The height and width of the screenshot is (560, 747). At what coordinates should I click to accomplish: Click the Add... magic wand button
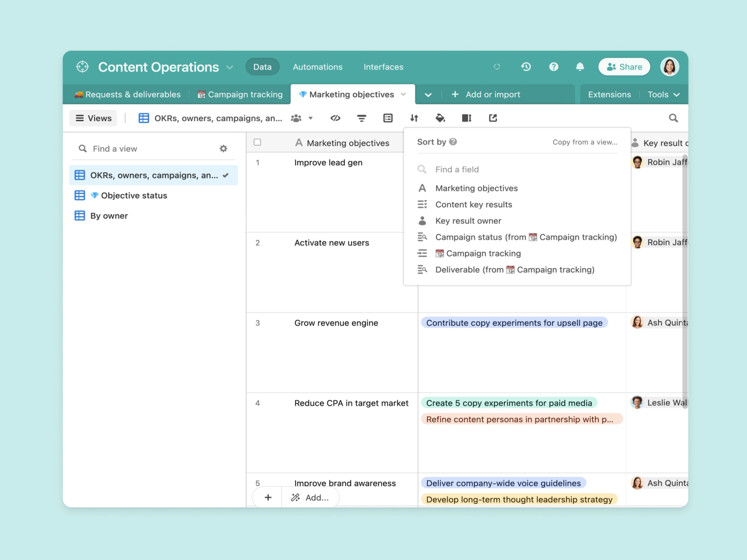pos(310,497)
